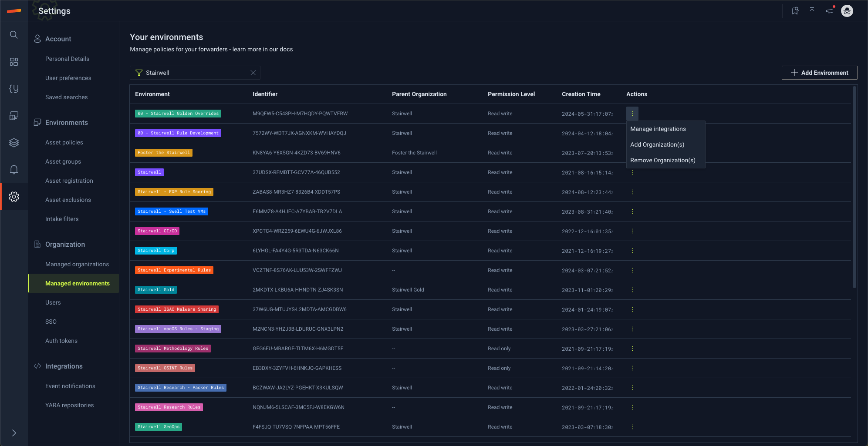Click the Organization section building icon
Image resolution: width=868 pixels, height=446 pixels.
(37, 244)
